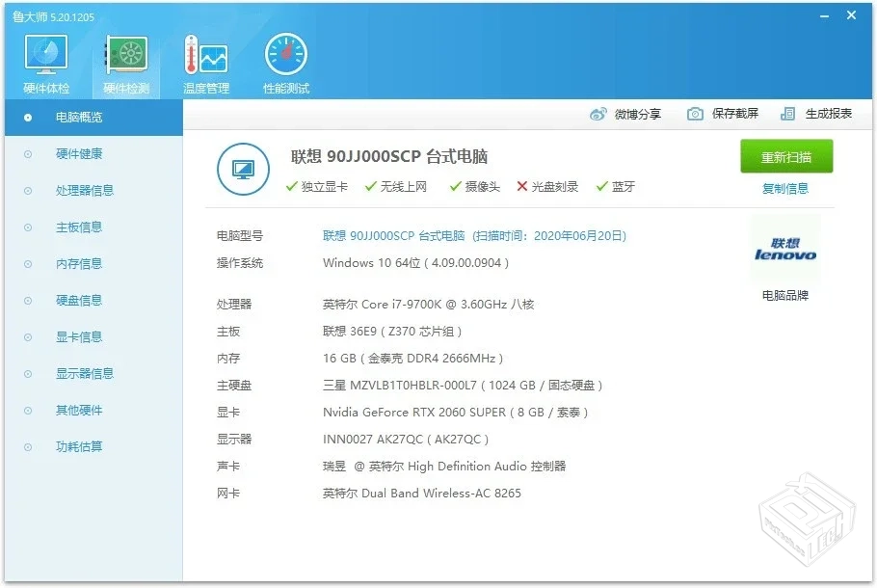Image resolution: width=877 pixels, height=588 pixels.
Task: Share via the 微博分享 Weibo icon
Action: (627, 113)
